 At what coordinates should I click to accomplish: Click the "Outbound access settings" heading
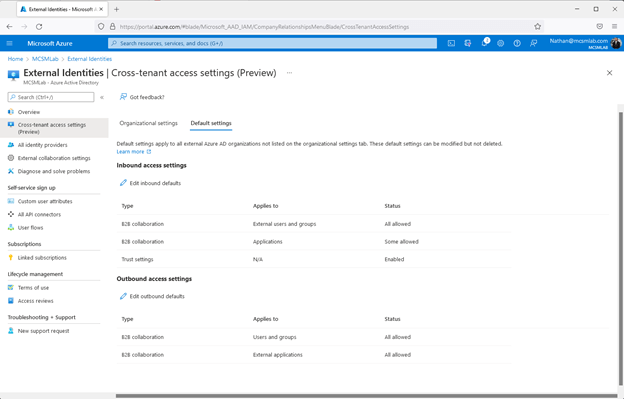[x=154, y=279]
